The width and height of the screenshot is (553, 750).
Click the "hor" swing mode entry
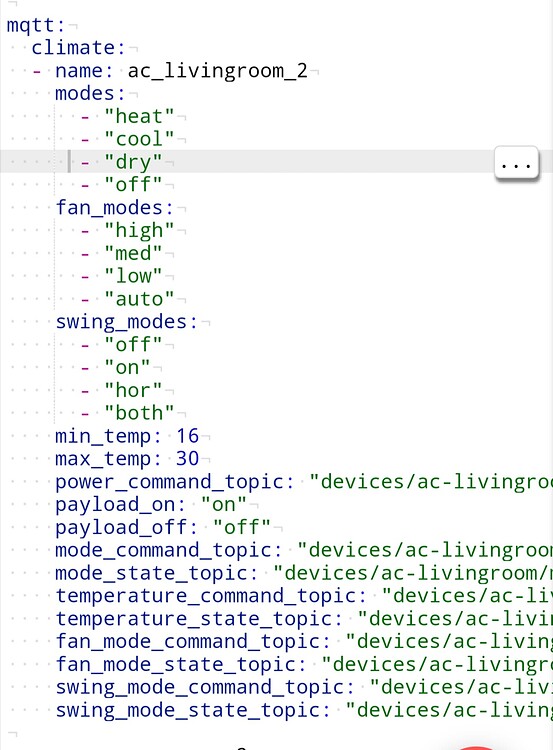click(133, 390)
